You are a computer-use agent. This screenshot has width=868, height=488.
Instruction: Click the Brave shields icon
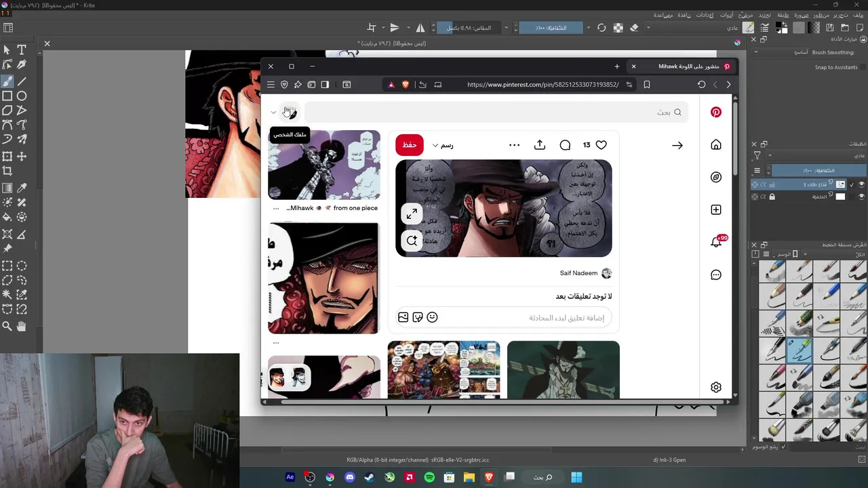click(406, 85)
